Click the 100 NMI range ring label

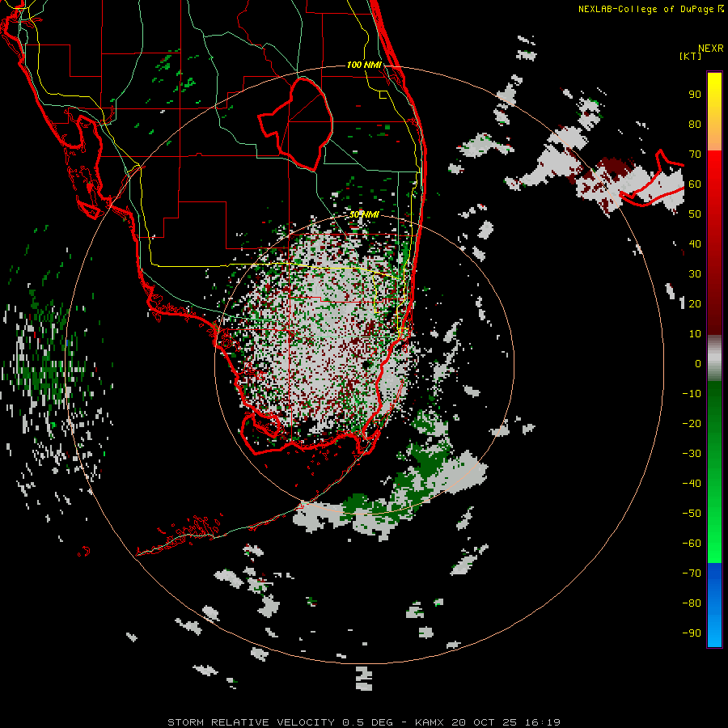(x=365, y=65)
